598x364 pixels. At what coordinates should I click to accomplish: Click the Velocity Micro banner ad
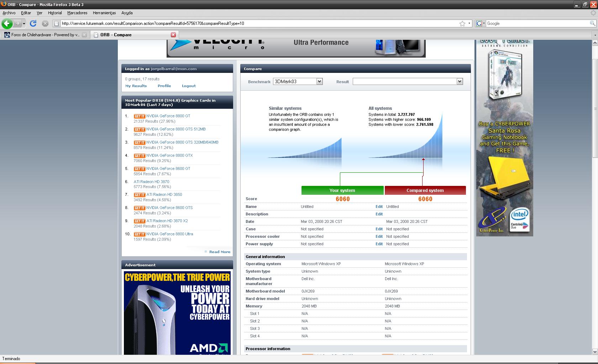point(296,48)
